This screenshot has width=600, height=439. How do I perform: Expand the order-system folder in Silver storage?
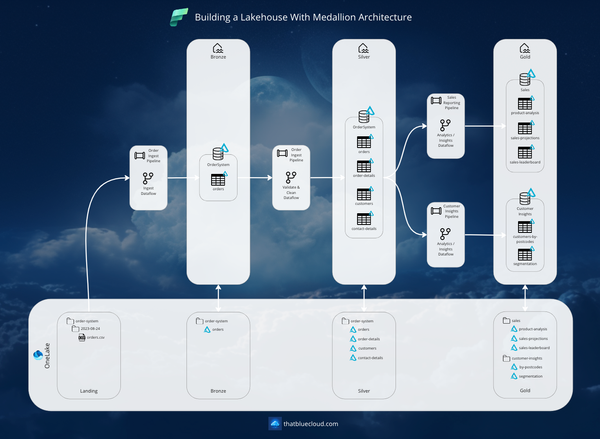343,321
